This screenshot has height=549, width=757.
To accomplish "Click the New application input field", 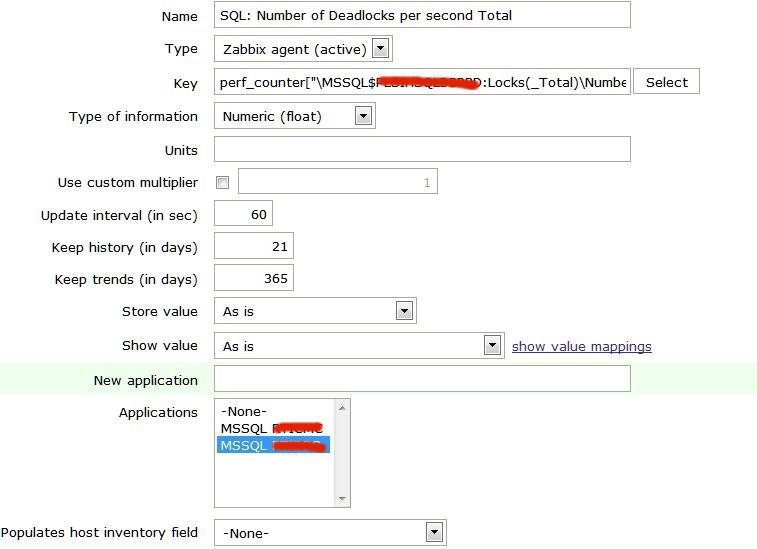I will [422, 379].
